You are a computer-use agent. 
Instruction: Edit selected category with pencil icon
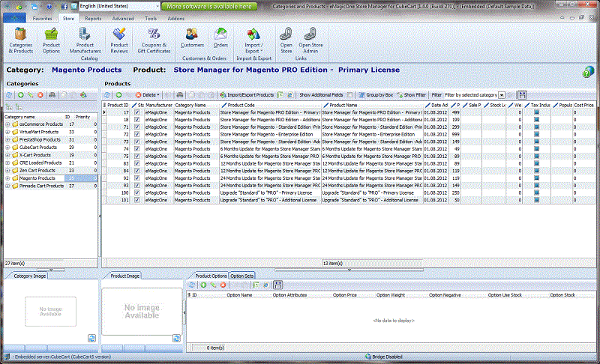tap(30, 95)
